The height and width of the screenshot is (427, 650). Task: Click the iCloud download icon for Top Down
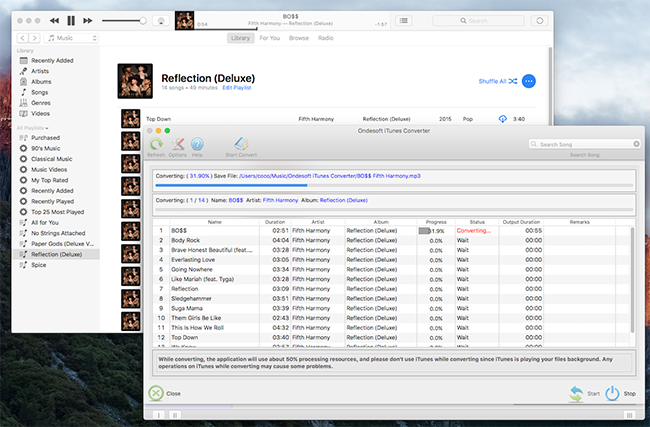pos(502,119)
